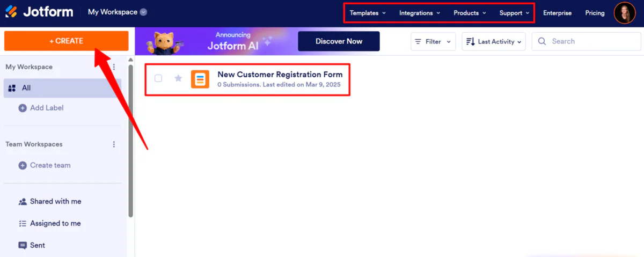Click the Assigned to me checklist icon
Image resolution: width=644 pixels, height=257 pixels.
23,223
